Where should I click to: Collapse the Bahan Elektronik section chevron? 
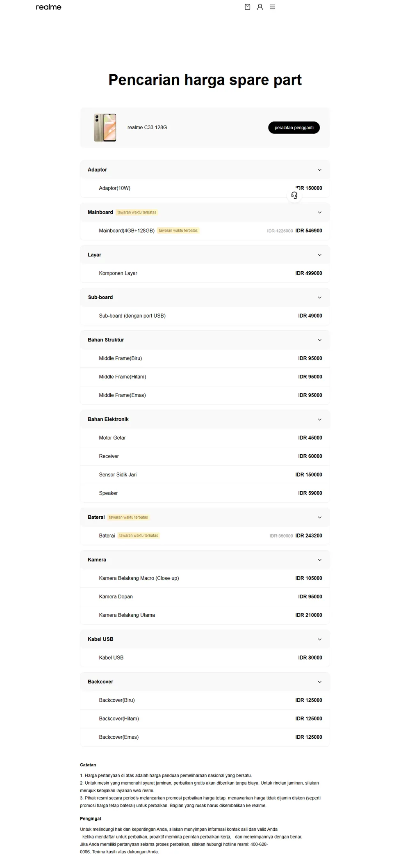(x=320, y=419)
